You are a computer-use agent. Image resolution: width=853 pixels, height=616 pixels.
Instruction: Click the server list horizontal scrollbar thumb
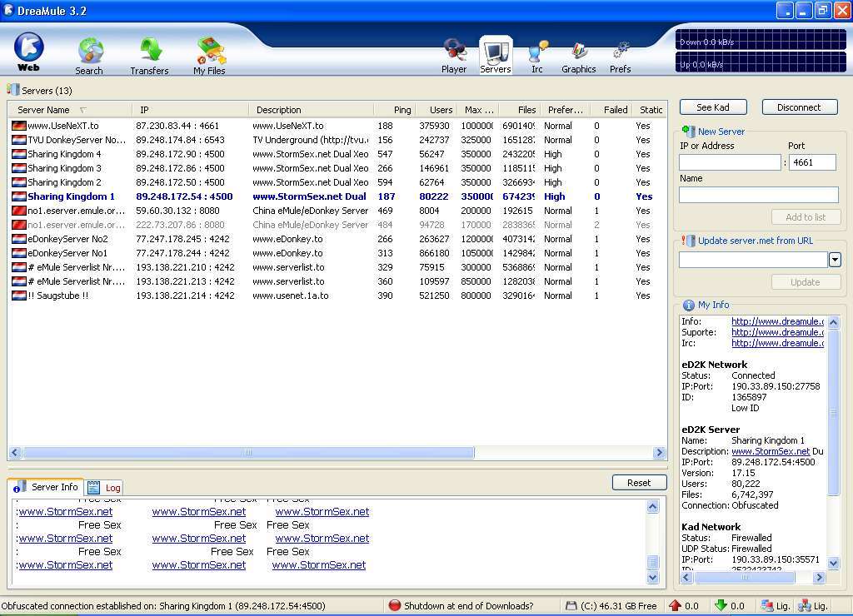click(248, 452)
